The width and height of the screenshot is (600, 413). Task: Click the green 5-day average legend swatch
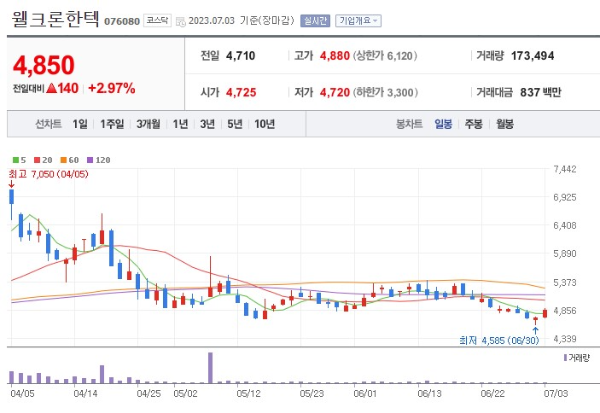pos(16,160)
